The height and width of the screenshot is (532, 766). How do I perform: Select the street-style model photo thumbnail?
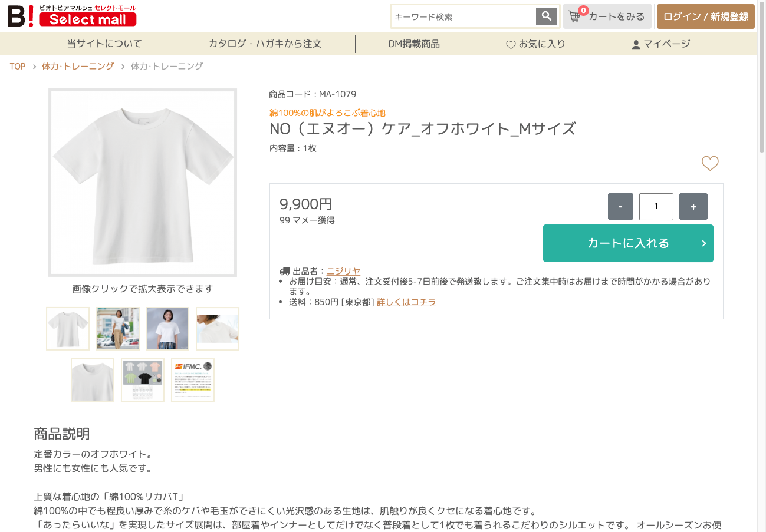117,328
